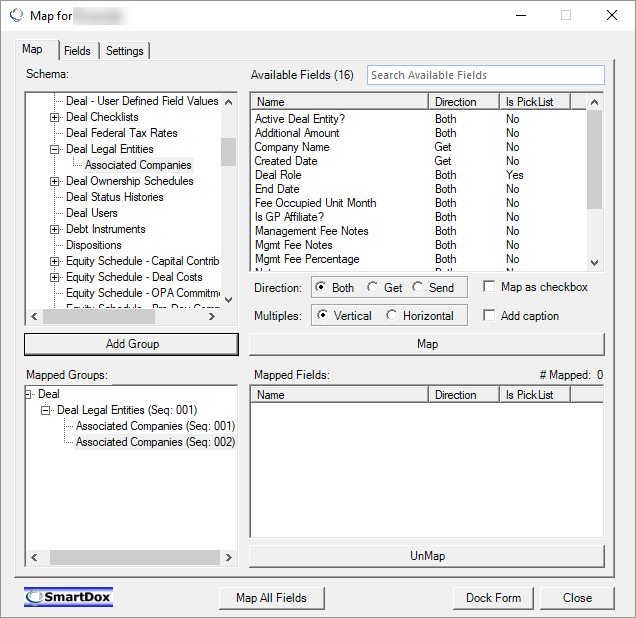This screenshot has width=636, height=618.
Task: Expand the Deal Checklists node
Action: pyautogui.click(x=54, y=118)
